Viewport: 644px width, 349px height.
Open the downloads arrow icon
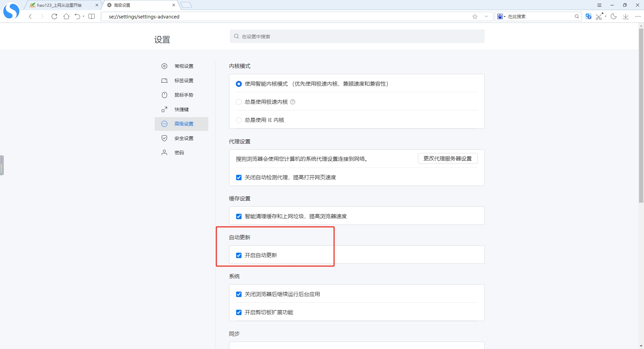pyautogui.click(x=626, y=16)
